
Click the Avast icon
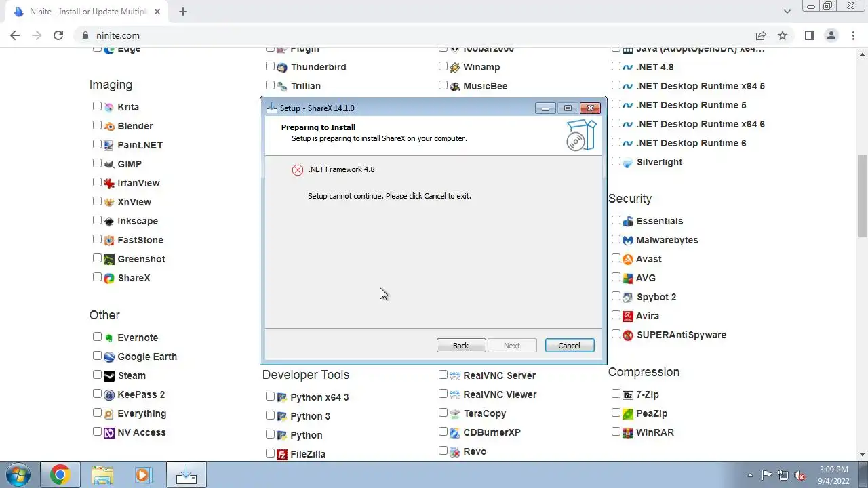[x=628, y=259]
